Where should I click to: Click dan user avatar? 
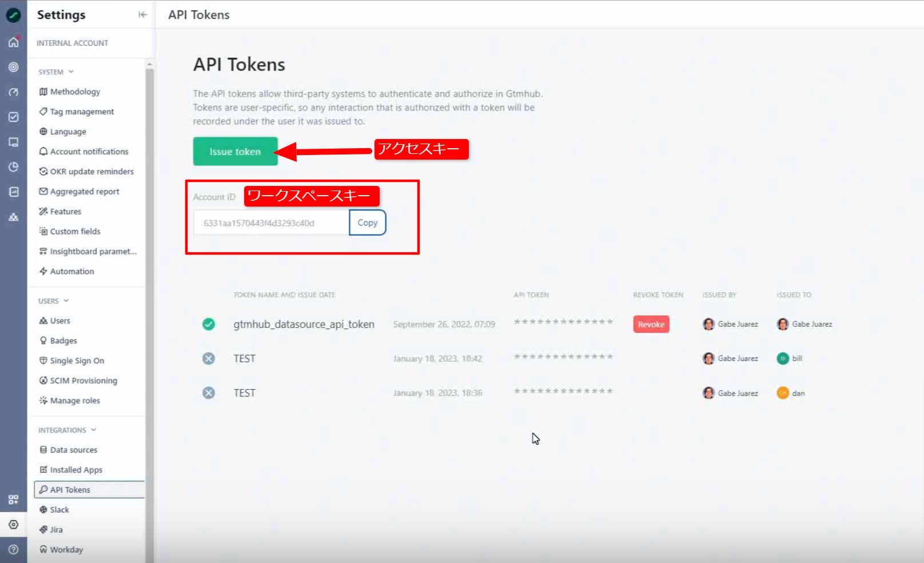(x=783, y=393)
